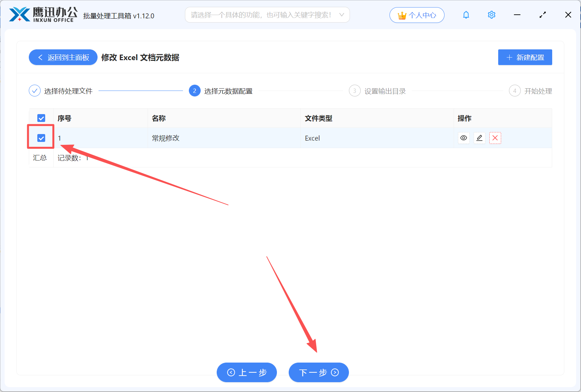Close the application window

click(568, 15)
